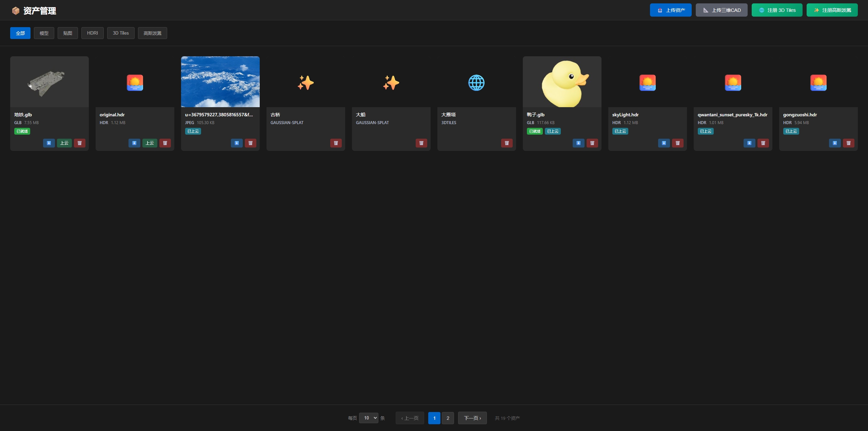Filter by 3D Tiles
The image size is (868, 431).
[x=121, y=33]
